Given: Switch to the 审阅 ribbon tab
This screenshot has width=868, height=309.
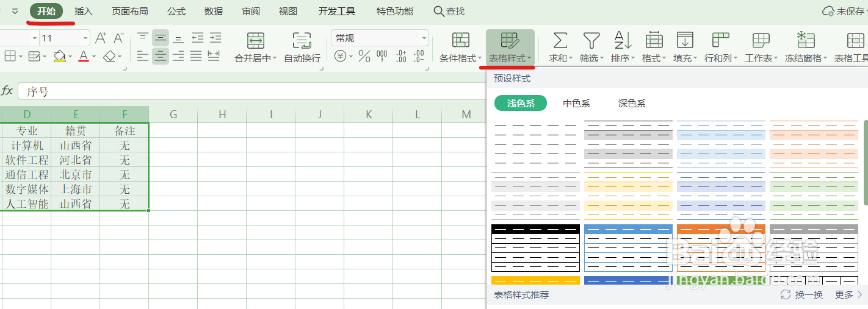Looking at the screenshot, I should click(251, 11).
